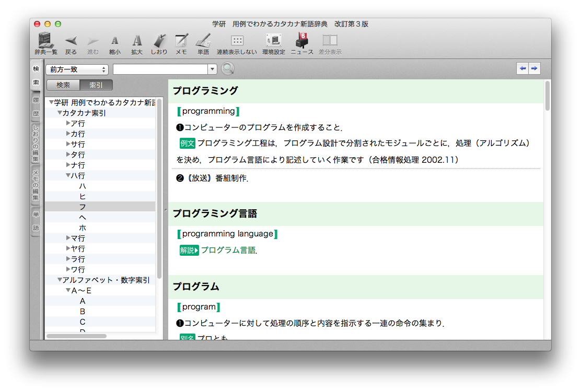Collapse the ハ行 tree node
581x392 pixels.
68,176
